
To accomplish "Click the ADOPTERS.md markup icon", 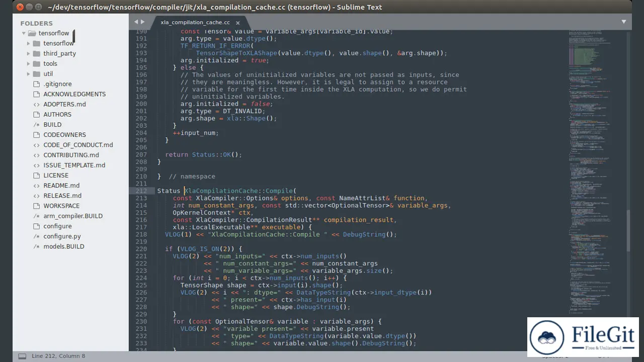I will [x=36, y=104].
